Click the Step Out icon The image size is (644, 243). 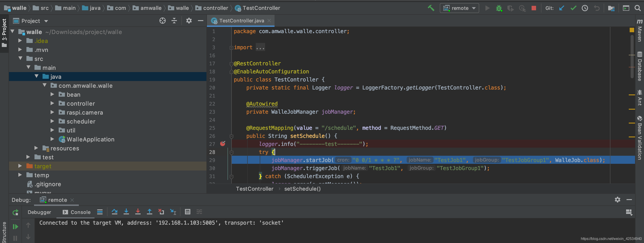click(x=149, y=212)
